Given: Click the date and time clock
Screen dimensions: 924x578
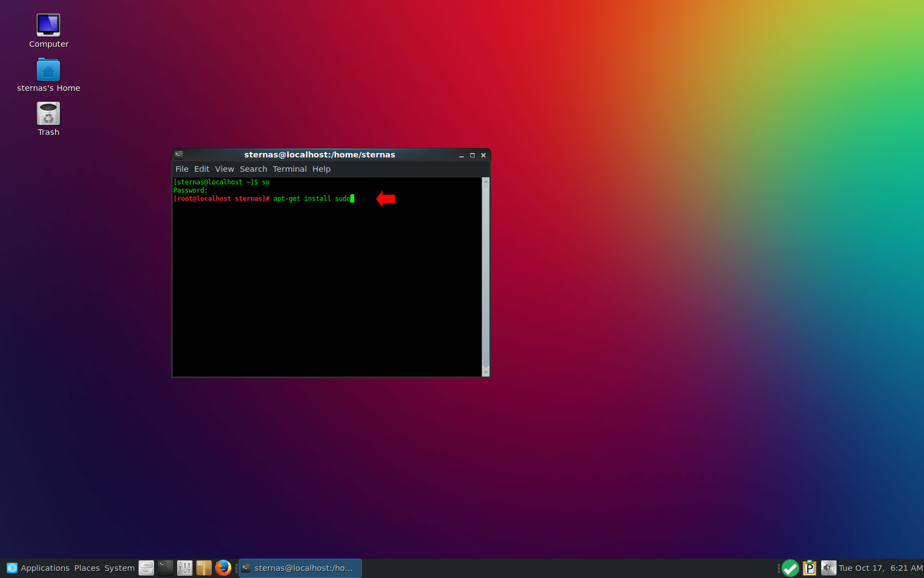Looking at the screenshot, I should coord(880,568).
